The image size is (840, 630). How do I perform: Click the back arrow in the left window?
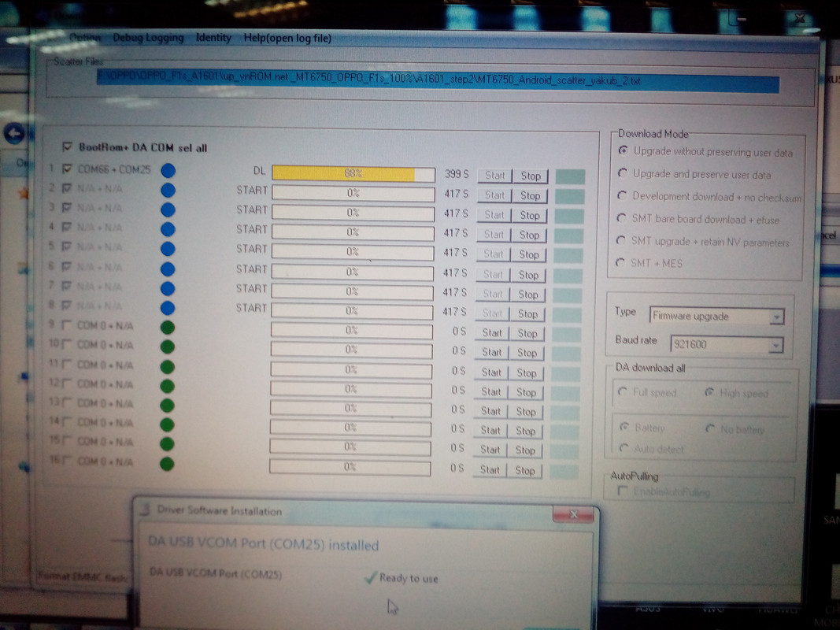(x=14, y=133)
